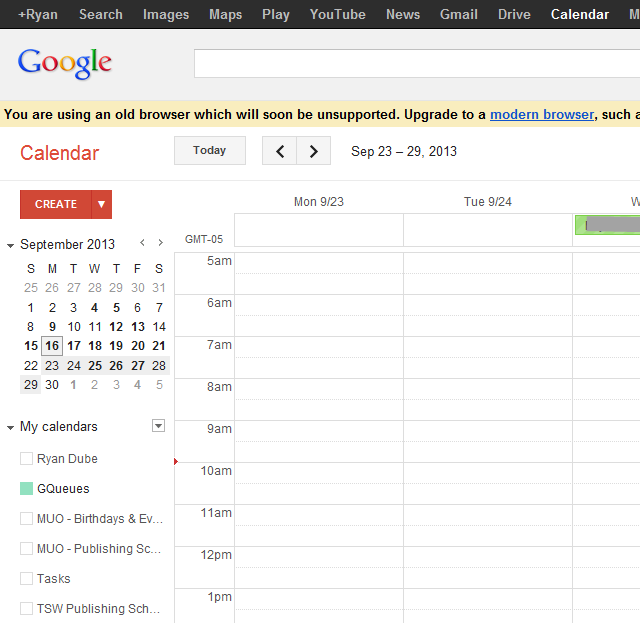This screenshot has width=640, height=623.
Task: Toggle the Tasks calendar checkbox
Action: pos(27,579)
